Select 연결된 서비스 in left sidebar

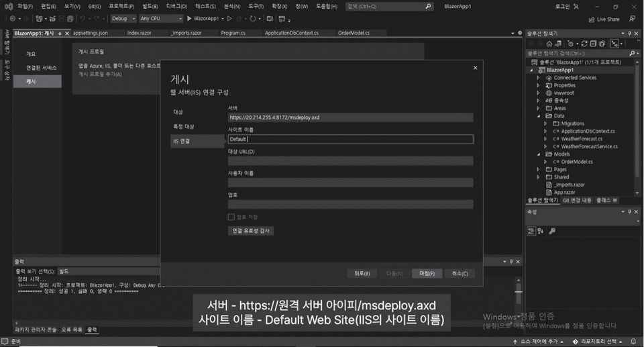[x=41, y=67]
